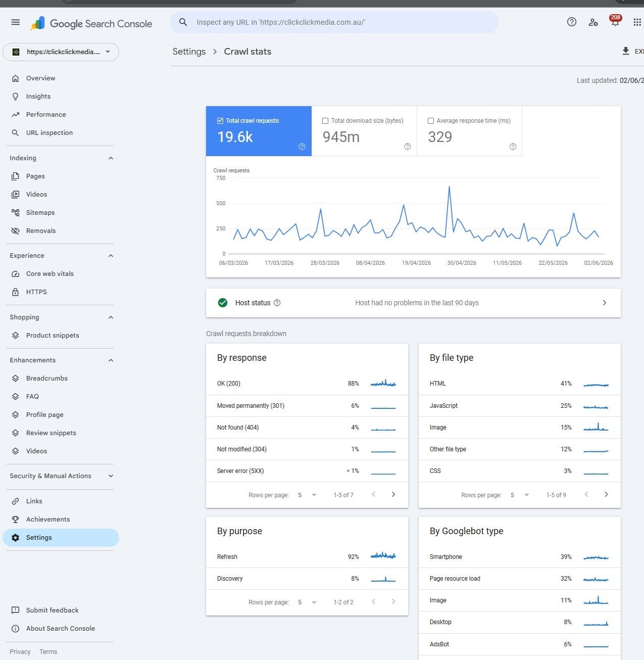The image size is (644, 660).
Task: Collapse the Indexing section
Action: point(111,158)
